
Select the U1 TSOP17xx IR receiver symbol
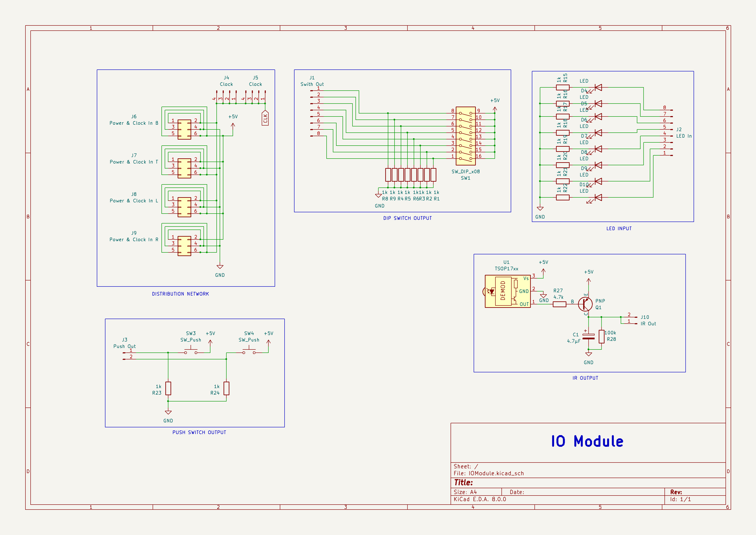(507, 291)
